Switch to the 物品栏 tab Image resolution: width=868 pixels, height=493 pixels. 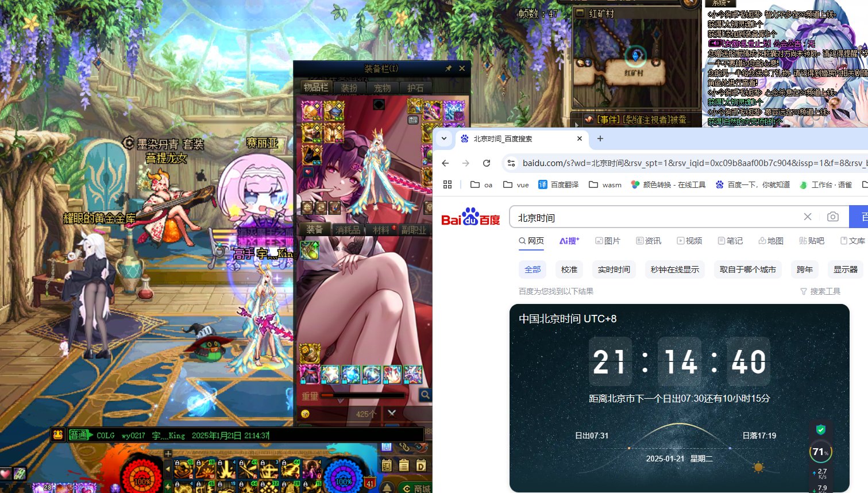coord(316,87)
